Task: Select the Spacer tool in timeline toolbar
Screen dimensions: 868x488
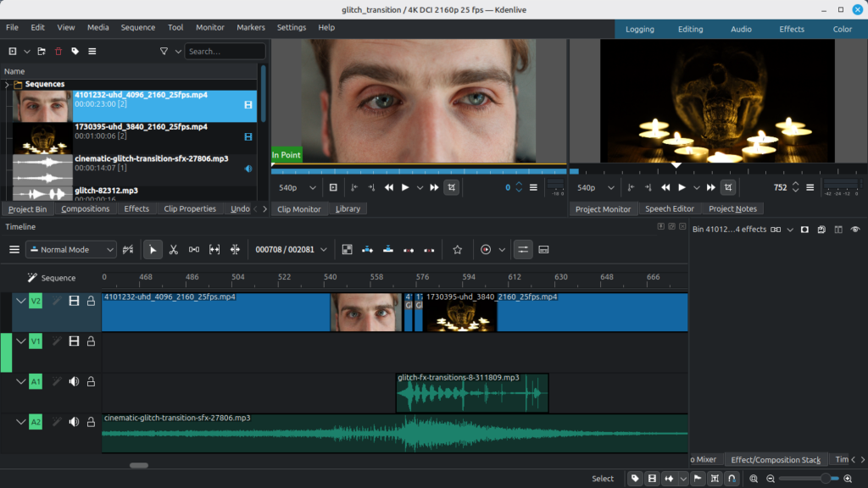Action: [x=194, y=250]
